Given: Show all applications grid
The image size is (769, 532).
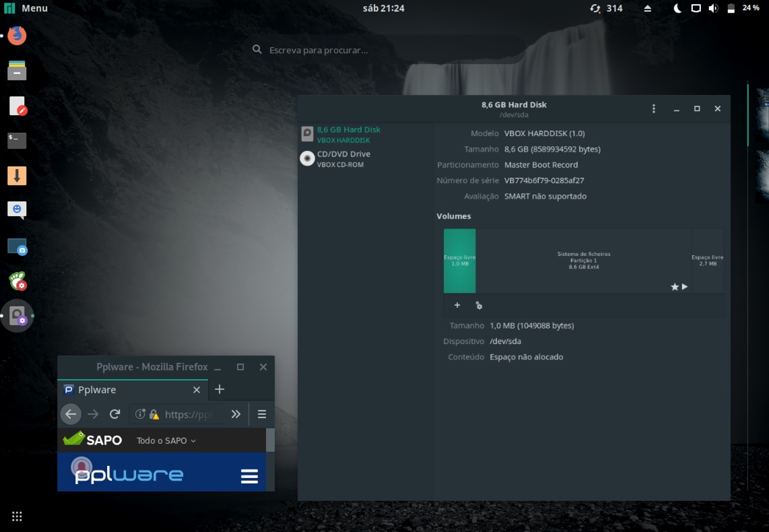Looking at the screenshot, I should click(17, 516).
